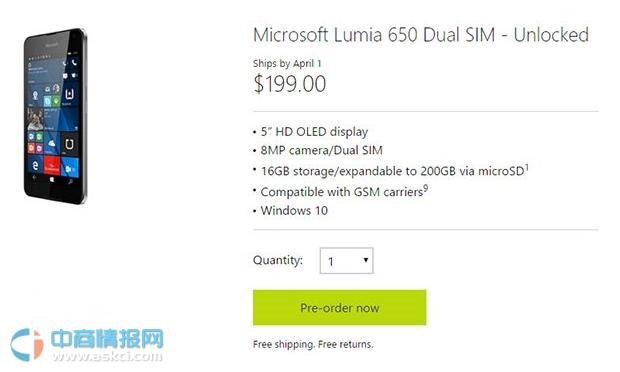620x372 pixels.
Task: Tap the phone's search magnifier key
Action: point(70,181)
